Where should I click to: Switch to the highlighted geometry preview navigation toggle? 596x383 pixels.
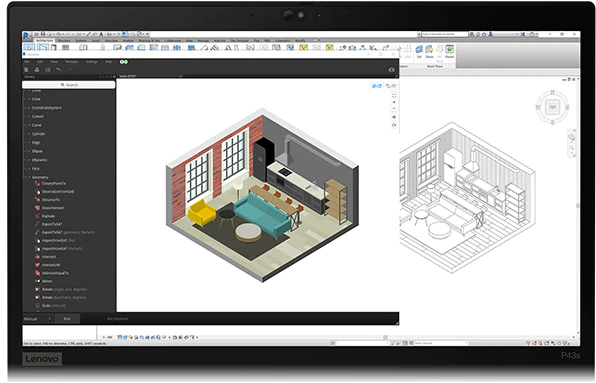tap(376, 86)
